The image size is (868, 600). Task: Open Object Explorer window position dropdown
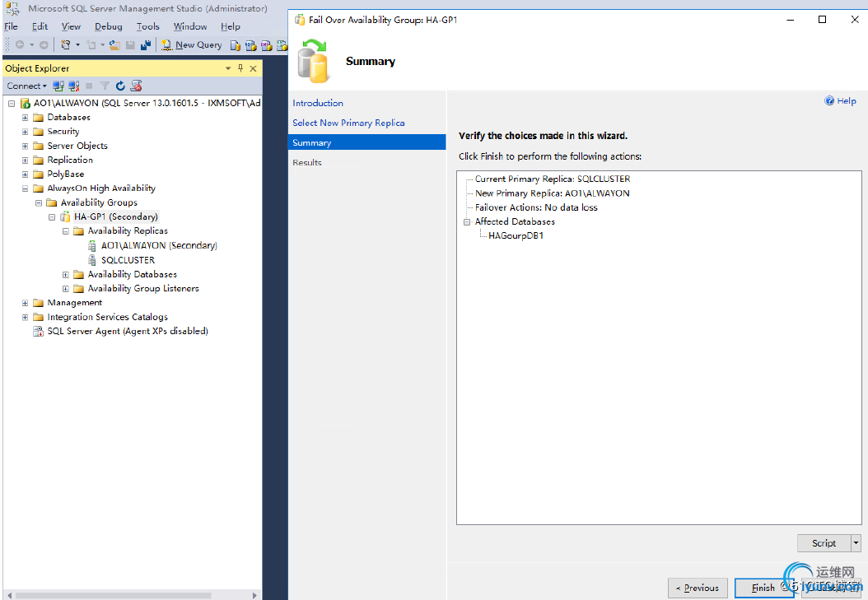click(228, 68)
